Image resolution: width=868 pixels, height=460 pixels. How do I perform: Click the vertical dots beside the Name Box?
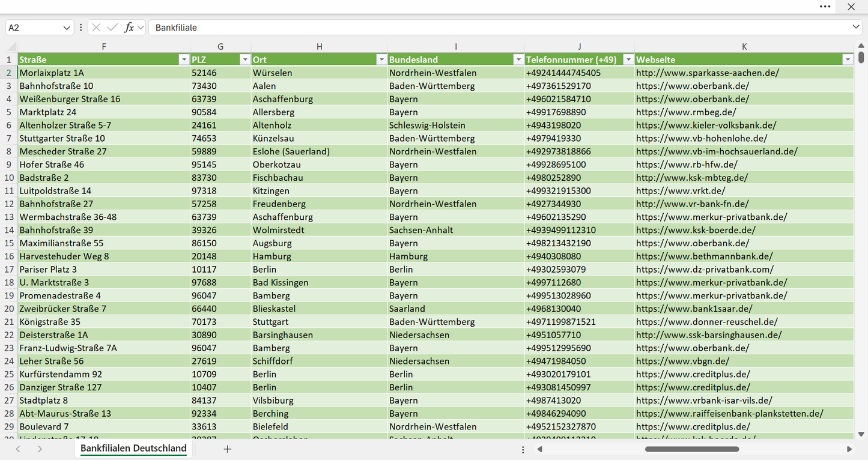(x=81, y=28)
